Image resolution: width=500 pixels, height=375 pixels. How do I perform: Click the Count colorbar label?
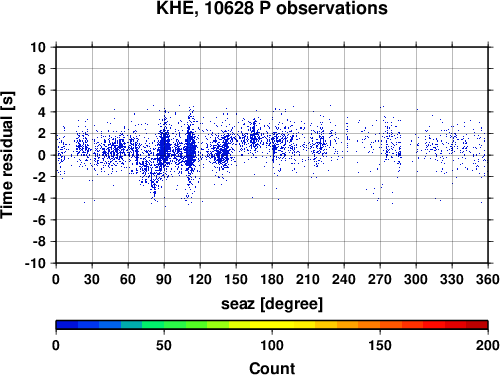coord(272,368)
